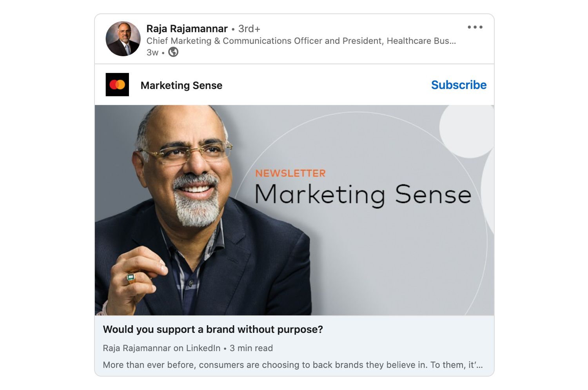This screenshot has width=588, height=390.
Task: Subscribe to the Marketing Sense newsletter
Action: coord(459,85)
